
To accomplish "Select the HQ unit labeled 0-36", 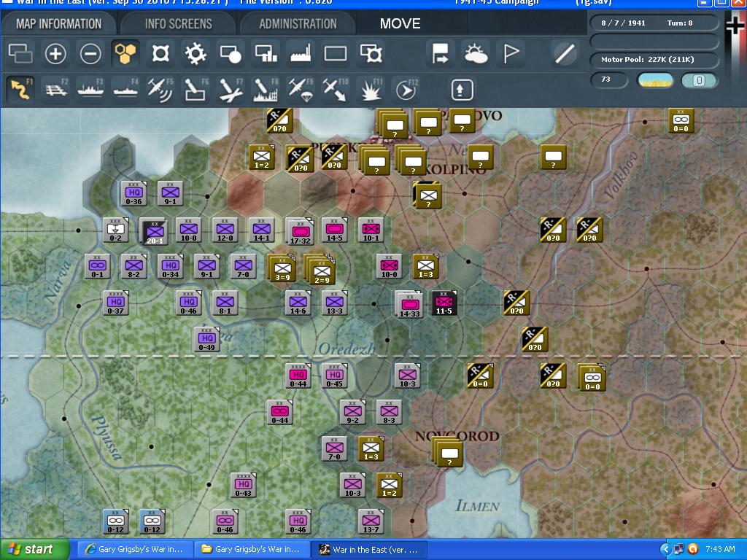I will [134, 193].
